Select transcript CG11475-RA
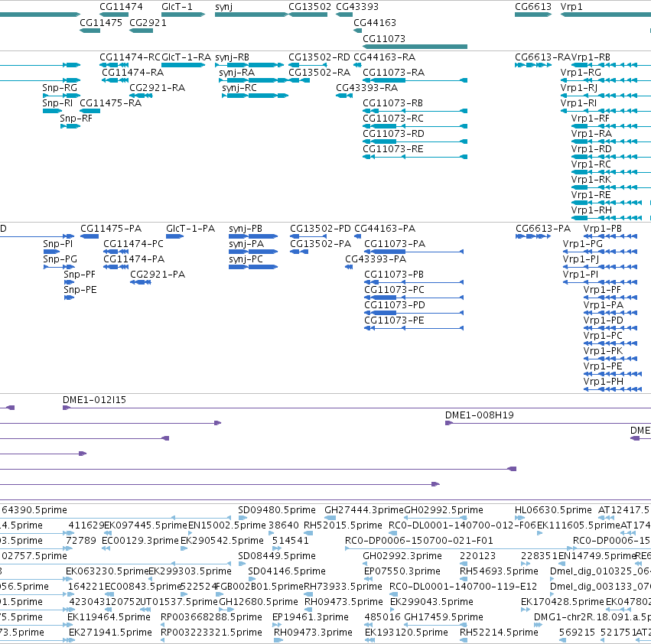This screenshot has height=644, width=651. click(x=90, y=111)
